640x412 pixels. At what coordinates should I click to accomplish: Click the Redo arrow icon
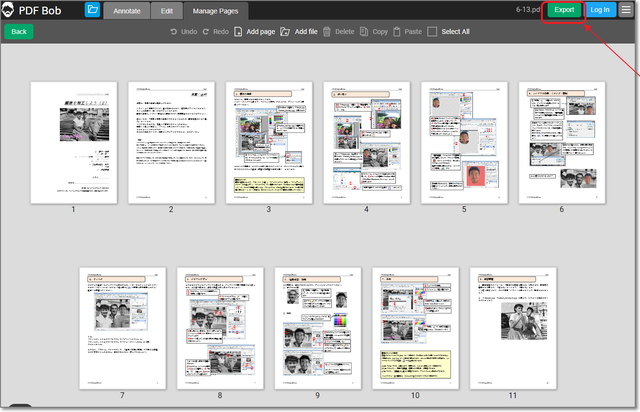tap(206, 32)
